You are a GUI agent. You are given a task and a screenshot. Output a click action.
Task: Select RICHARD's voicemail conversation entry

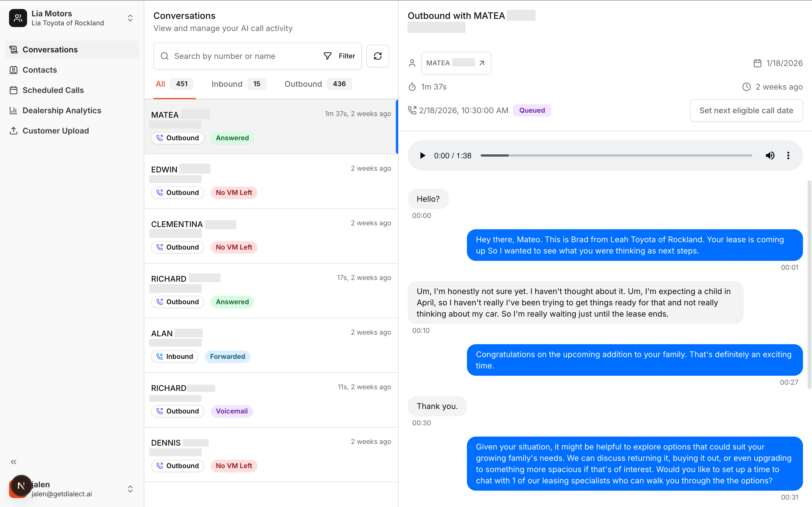tap(271, 399)
